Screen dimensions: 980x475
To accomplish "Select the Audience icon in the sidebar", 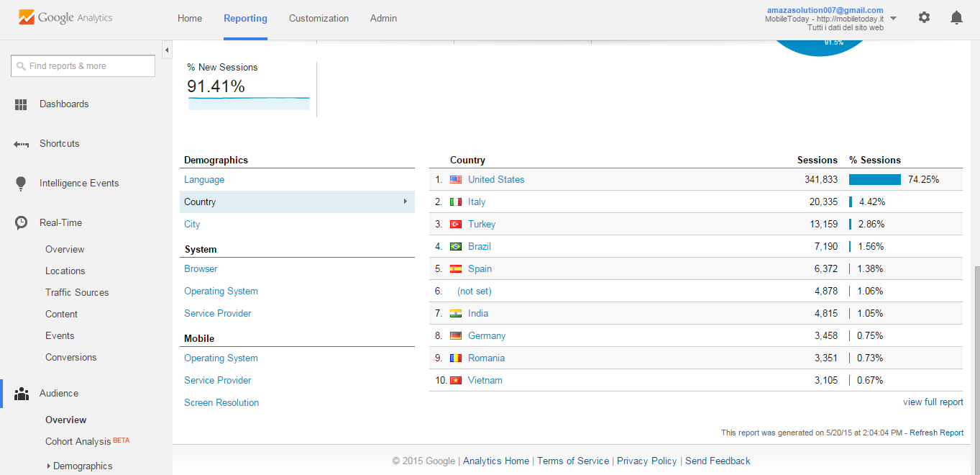I will (x=20, y=393).
